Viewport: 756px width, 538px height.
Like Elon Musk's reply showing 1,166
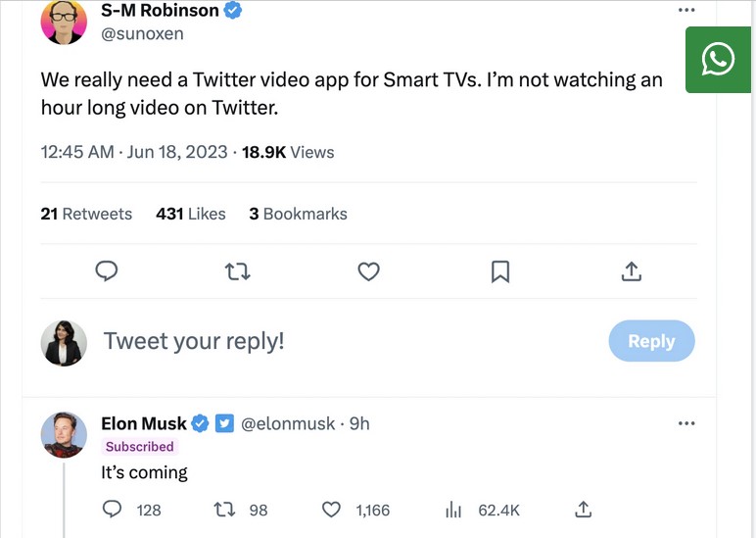tap(332, 510)
